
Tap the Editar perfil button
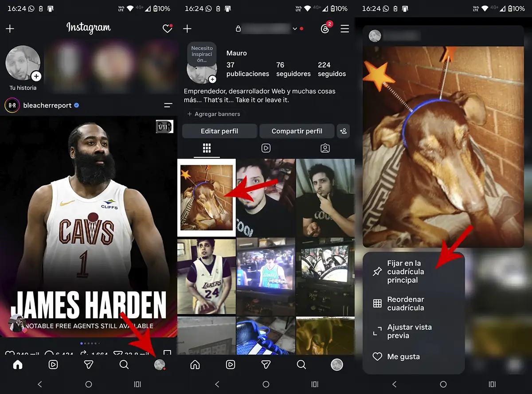(x=219, y=131)
